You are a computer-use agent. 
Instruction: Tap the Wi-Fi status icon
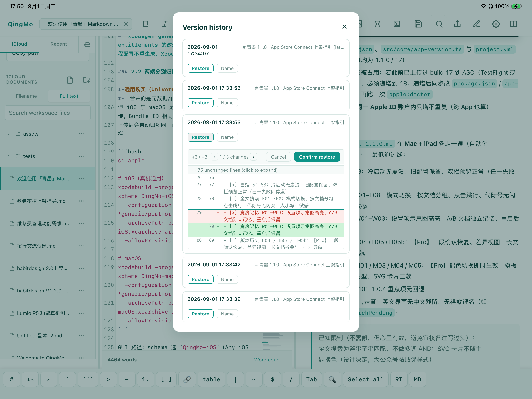pos(483,6)
